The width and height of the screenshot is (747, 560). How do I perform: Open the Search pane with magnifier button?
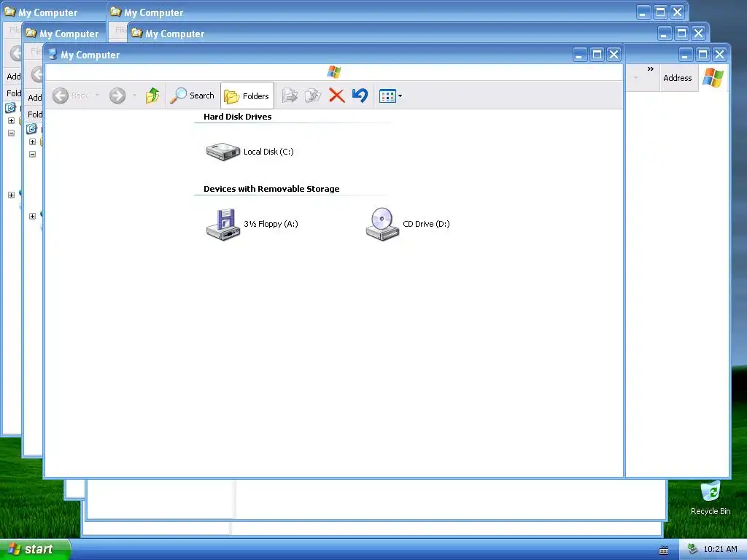click(x=193, y=96)
